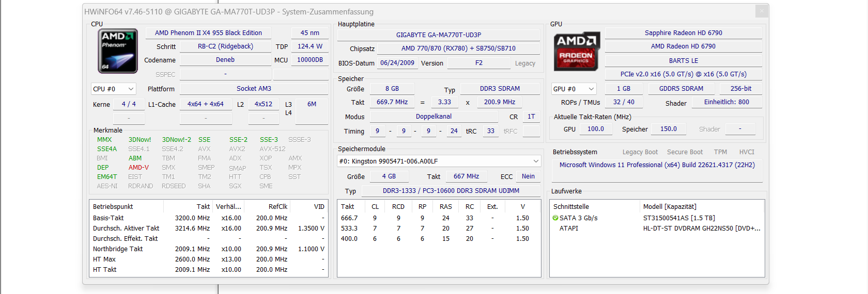Click the CPU name AMD Phenom II X4 955
The width and height of the screenshot is (868, 294).
pyautogui.click(x=208, y=32)
